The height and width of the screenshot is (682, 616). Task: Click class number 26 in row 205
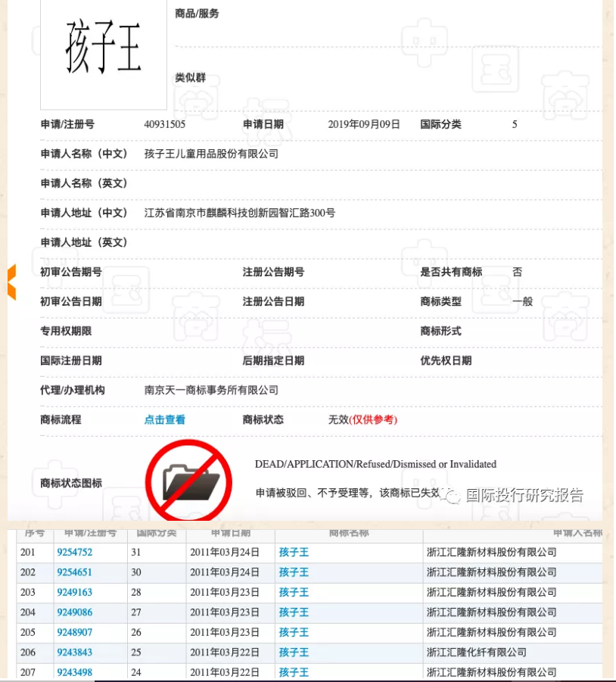click(x=136, y=632)
